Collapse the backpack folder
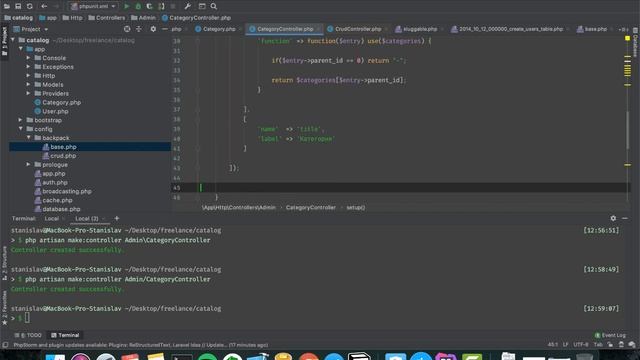The width and height of the screenshot is (640, 360). click(29, 138)
